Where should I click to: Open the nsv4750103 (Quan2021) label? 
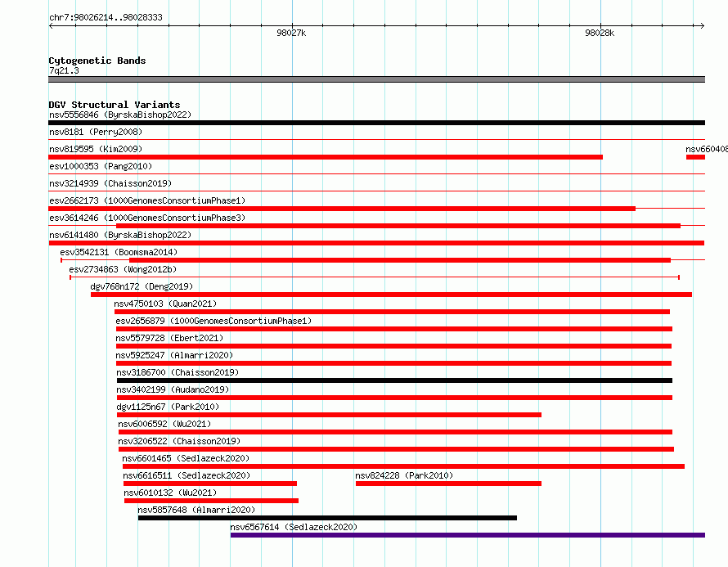click(x=165, y=304)
